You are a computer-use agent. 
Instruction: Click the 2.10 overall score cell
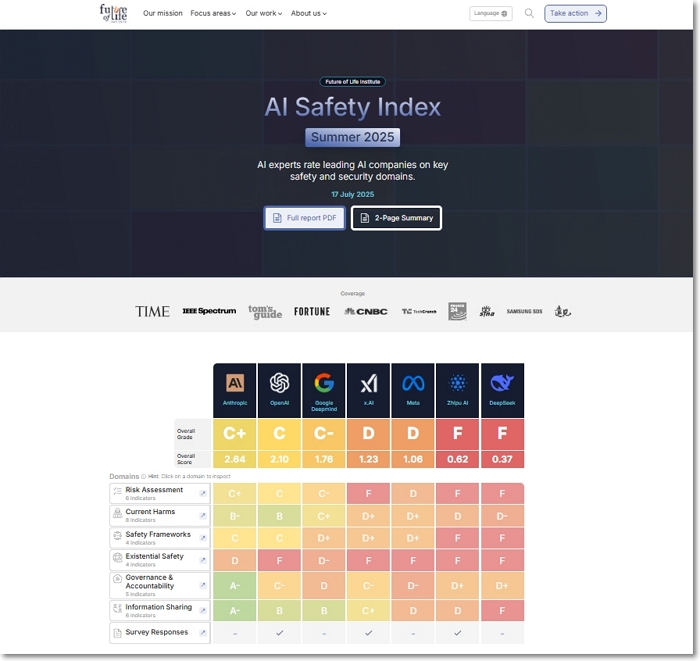pyautogui.click(x=279, y=459)
